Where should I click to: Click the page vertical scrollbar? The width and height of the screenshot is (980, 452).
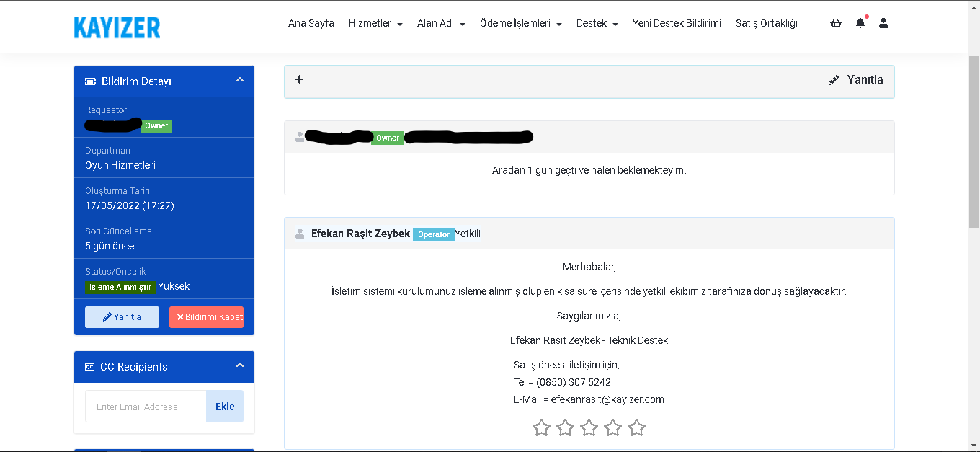(x=974, y=141)
